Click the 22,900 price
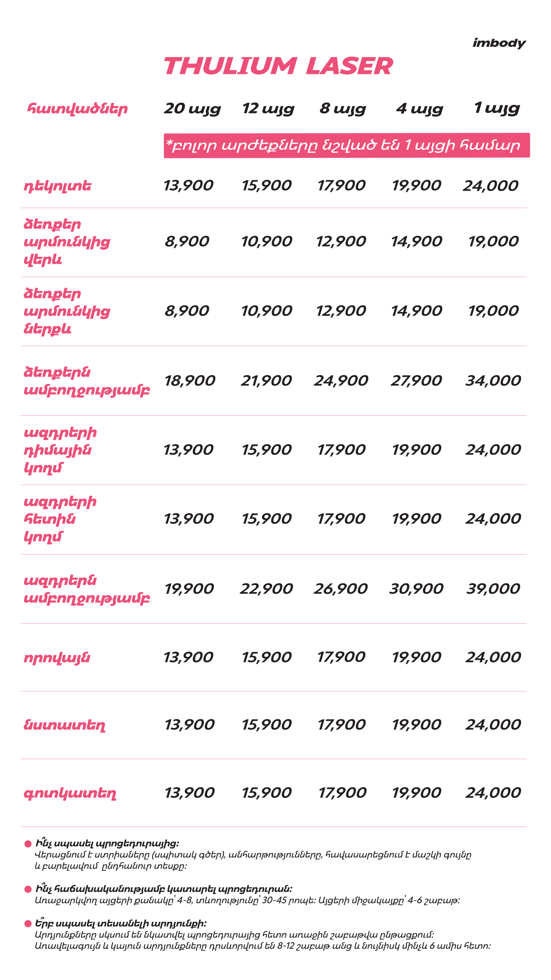The image size is (551, 980). tap(266, 588)
